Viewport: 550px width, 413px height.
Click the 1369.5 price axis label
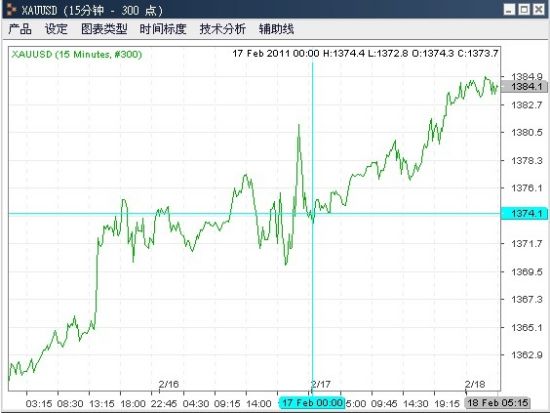526,272
